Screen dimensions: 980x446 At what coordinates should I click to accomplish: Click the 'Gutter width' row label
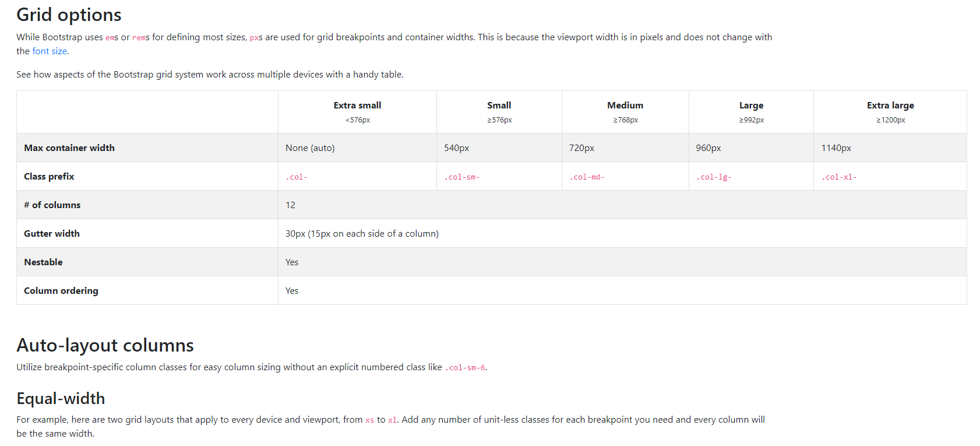click(x=52, y=234)
